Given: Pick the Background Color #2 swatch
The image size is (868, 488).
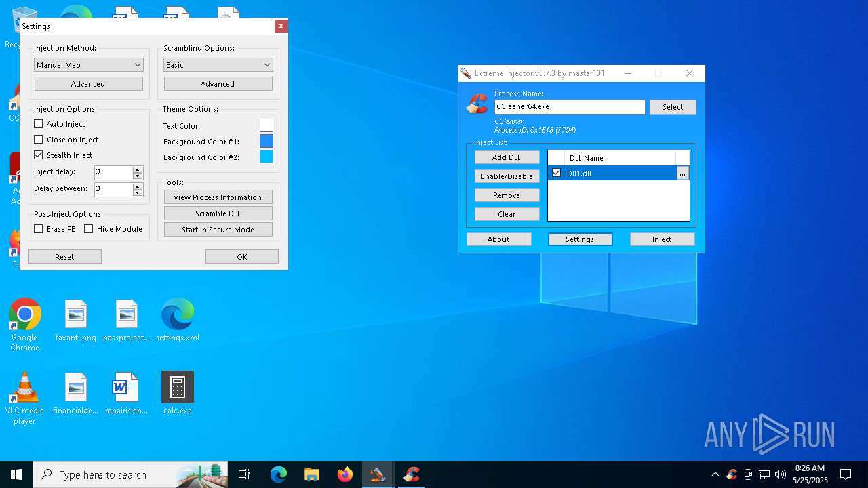Looking at the screenshot, I should [x=267, y=157].
